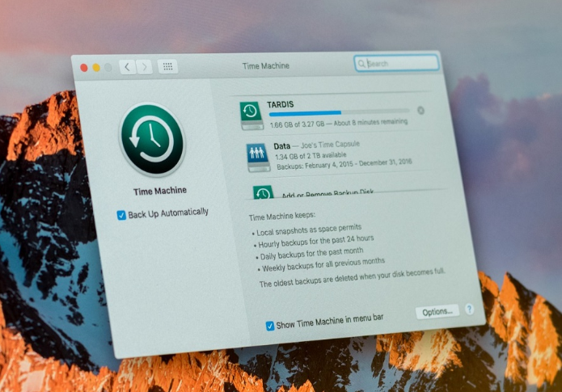Open the help question mark button
The height and width of the screenshot is (392, 562).
pos(469,310)
